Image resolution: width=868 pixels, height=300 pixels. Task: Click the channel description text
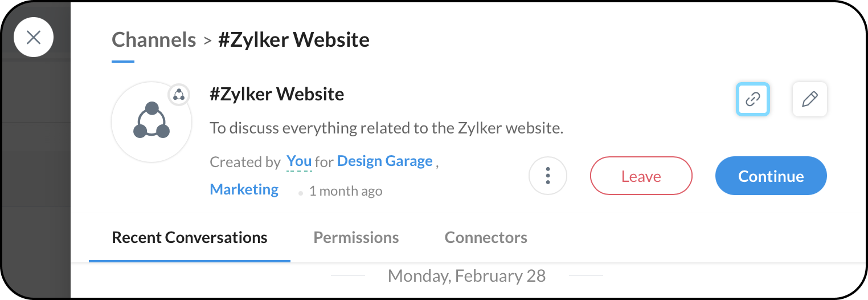(386, 128)
